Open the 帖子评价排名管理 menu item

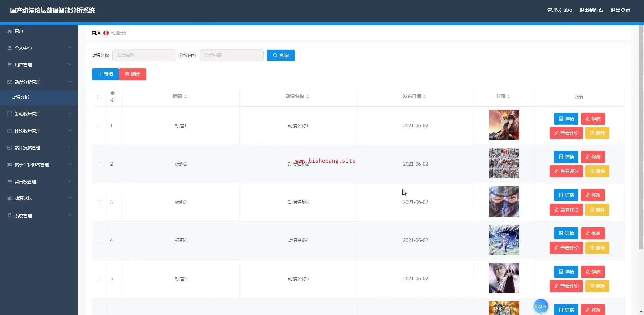(x=32, y=165)
